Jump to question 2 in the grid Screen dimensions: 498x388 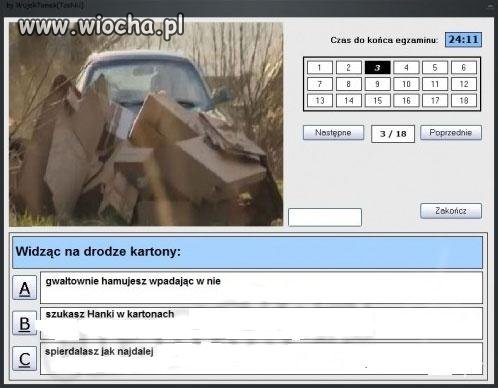tap(349, 68)
